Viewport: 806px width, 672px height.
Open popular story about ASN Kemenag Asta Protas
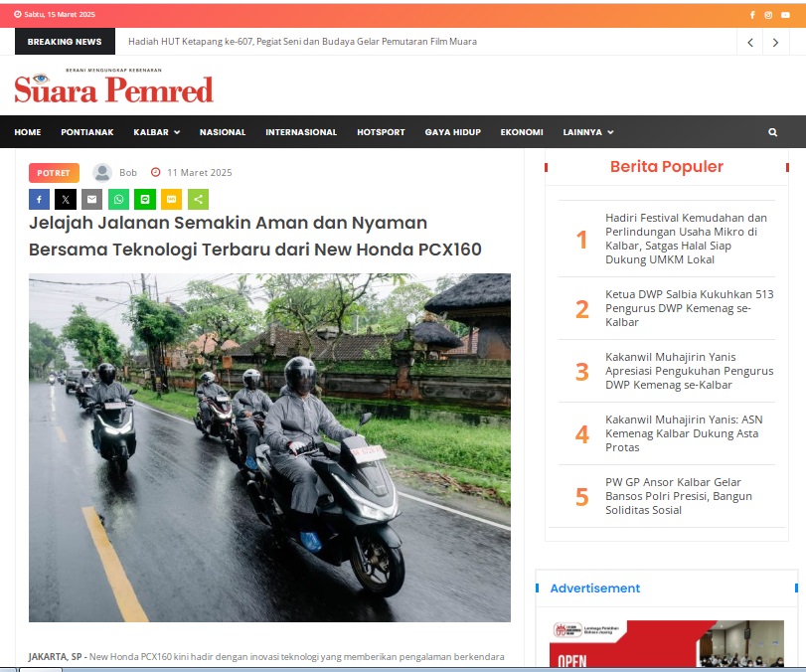684,433
